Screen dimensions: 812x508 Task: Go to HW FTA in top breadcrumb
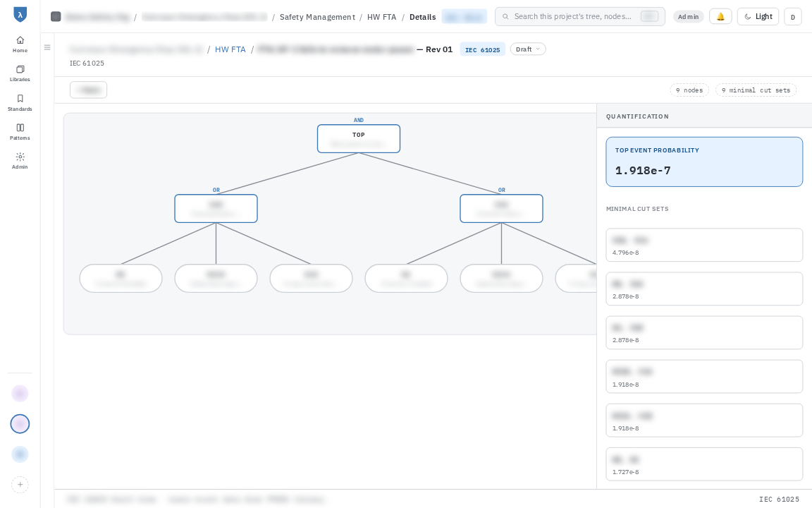point(381,17)
